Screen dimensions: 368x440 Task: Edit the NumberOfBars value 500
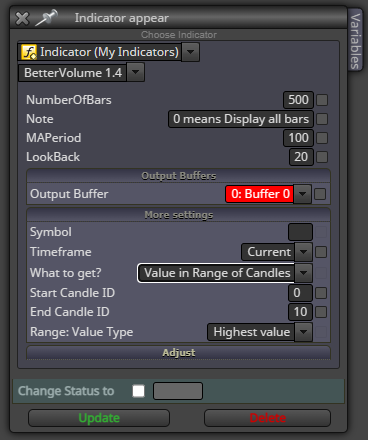(x=298, y=100)
